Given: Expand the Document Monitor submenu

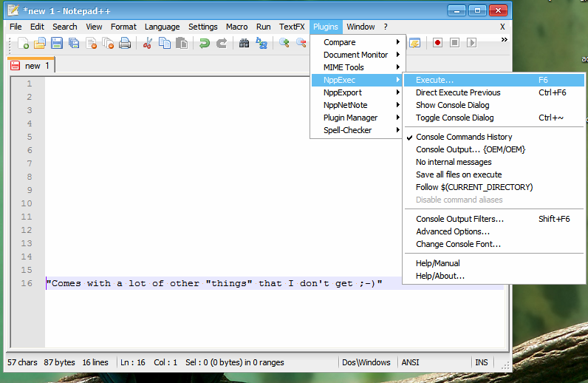Looking at the screenshot, I should [x=357, y=55].
